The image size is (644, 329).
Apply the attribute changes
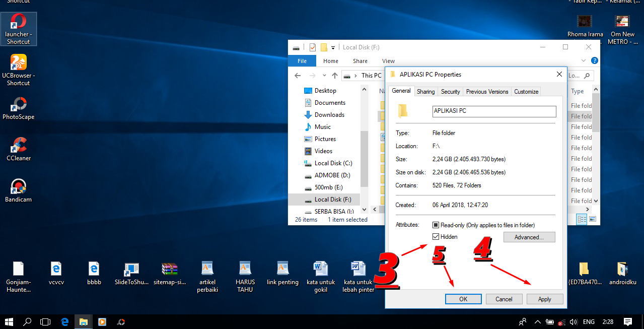[545, 299]
